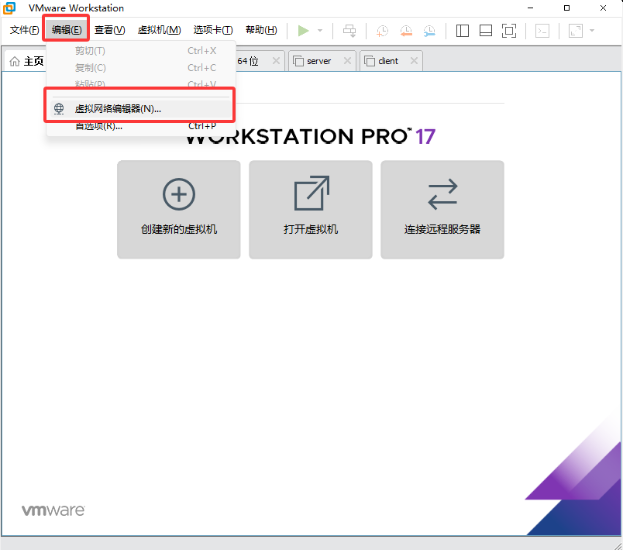The image size is (625, 550).
Task: Click the take snapshot clock icon
Action: pyautogui.click(x=382, y=31)
